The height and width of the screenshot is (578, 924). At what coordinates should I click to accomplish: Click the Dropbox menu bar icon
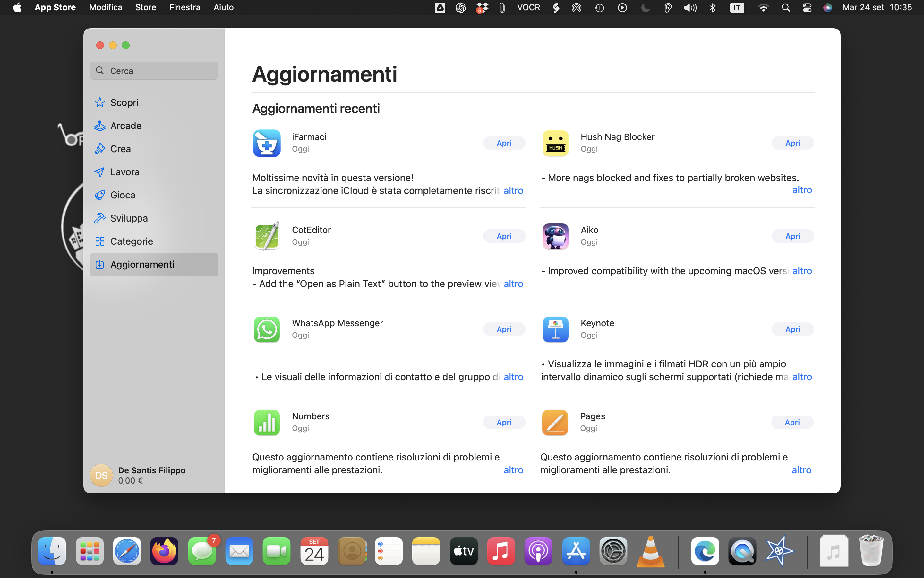point(482,8)
